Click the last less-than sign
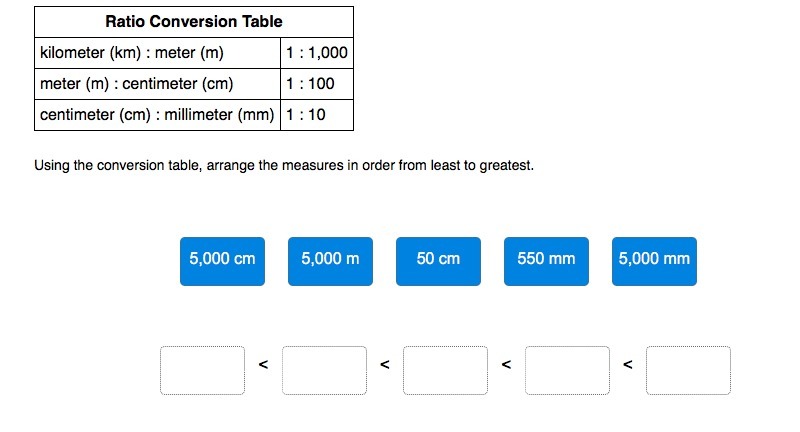 tap(628, 364)
